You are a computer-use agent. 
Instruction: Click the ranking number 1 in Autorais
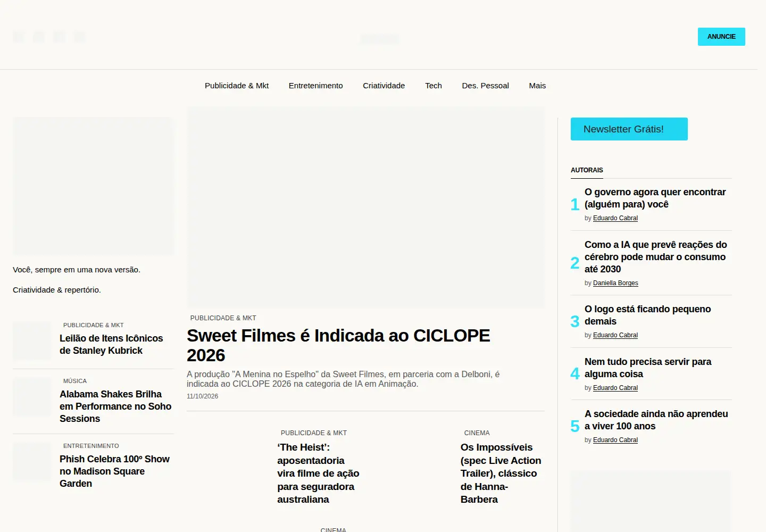(574, 204)
